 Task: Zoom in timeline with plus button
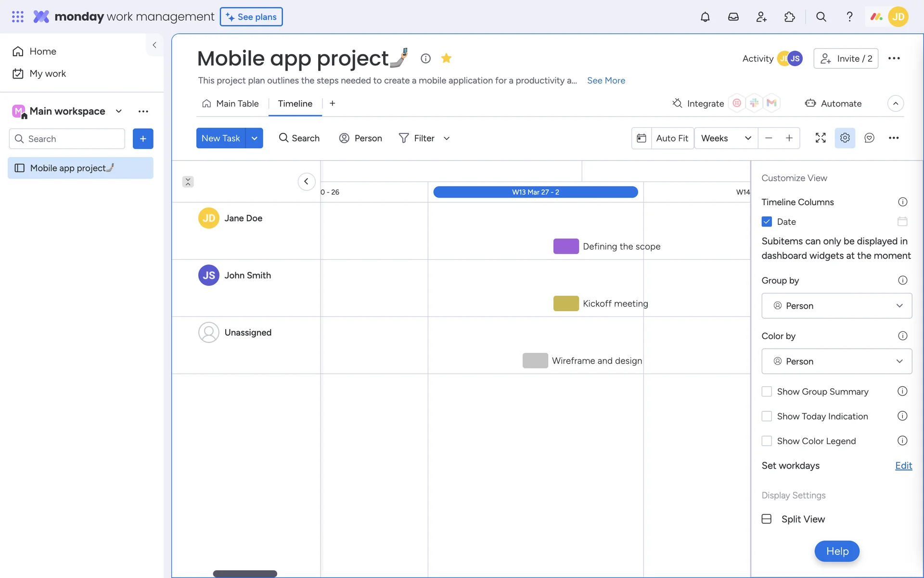[x=789, y=138]
